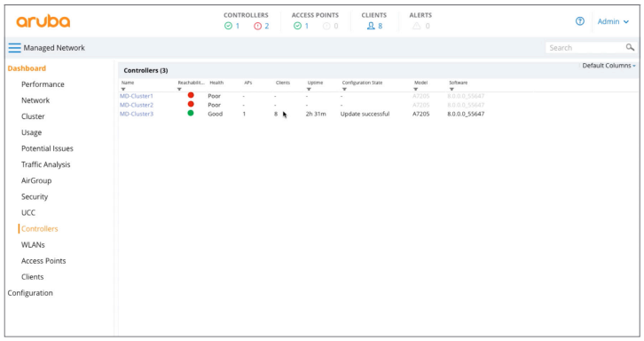Open the MD-Cluster3 controller link
The width and height of the screenshot is (644, 341).
click(137, 114)
